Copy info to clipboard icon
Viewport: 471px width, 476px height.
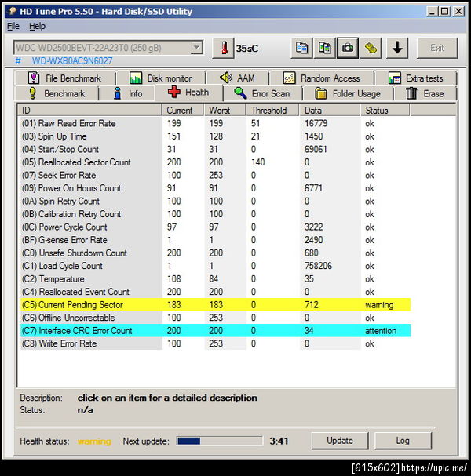pyautogui.click(x=301, y=48)
